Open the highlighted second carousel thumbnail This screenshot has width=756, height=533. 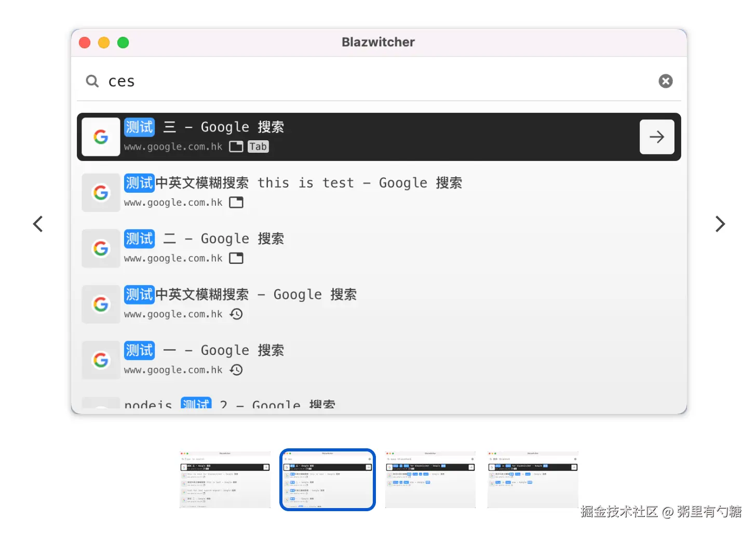tap(328, 479)
